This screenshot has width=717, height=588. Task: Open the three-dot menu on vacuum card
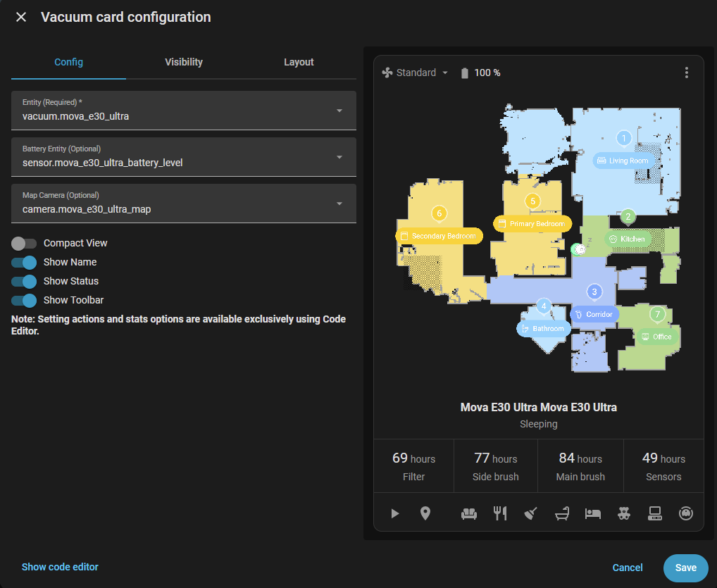[687, 73]
